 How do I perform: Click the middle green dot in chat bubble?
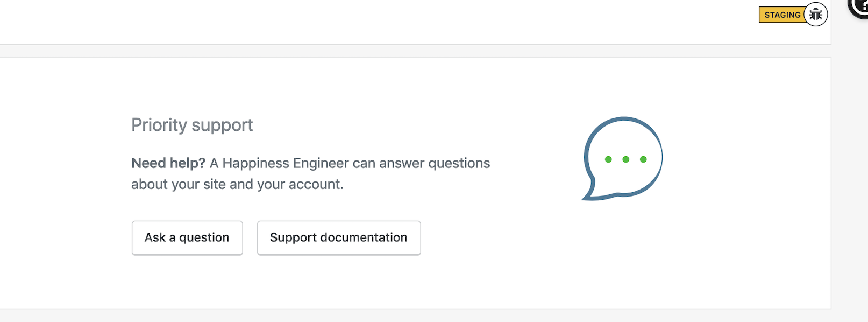(625, 159)
